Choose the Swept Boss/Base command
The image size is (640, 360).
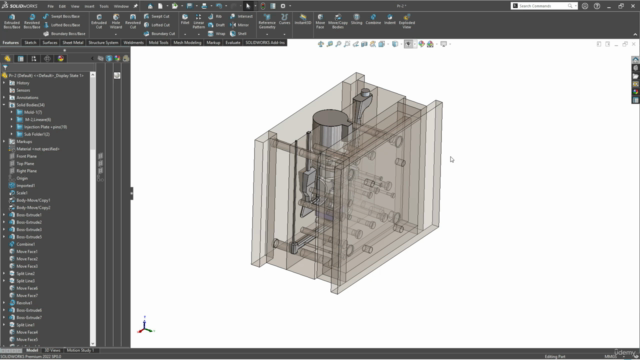(x=61, y=16)
